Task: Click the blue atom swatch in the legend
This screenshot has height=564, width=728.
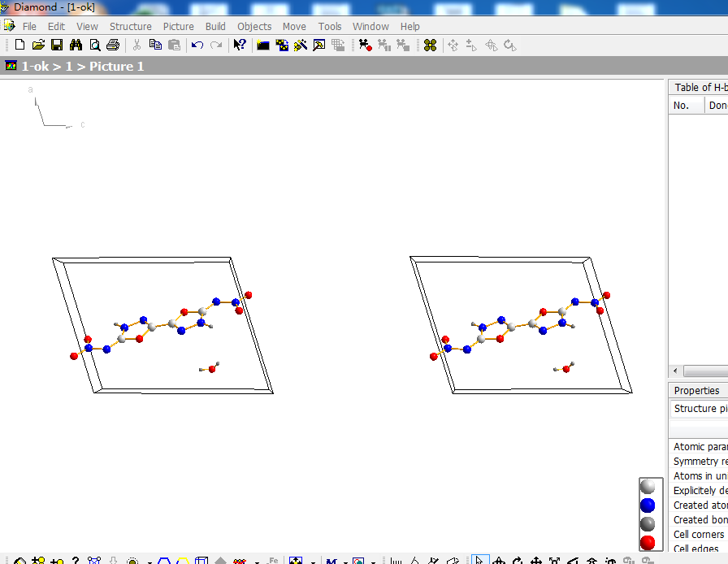Action: point(648,505)
